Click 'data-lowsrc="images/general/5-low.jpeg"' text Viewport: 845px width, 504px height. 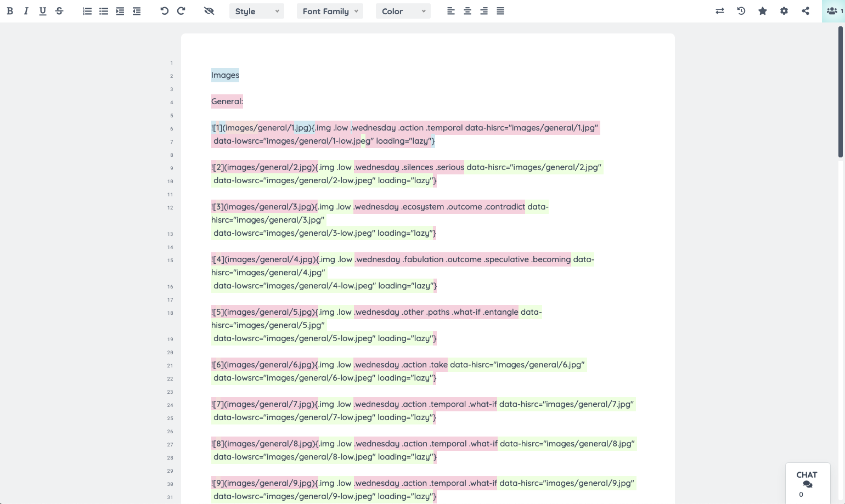294,338
